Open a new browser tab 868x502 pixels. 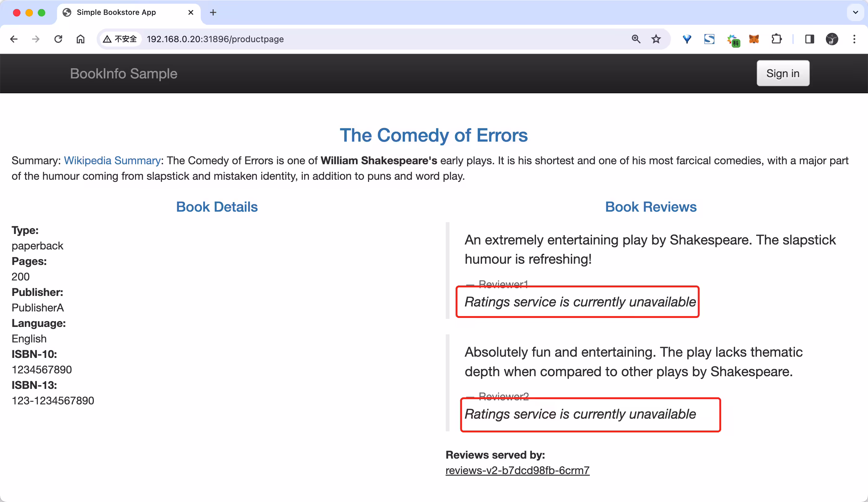213,12
